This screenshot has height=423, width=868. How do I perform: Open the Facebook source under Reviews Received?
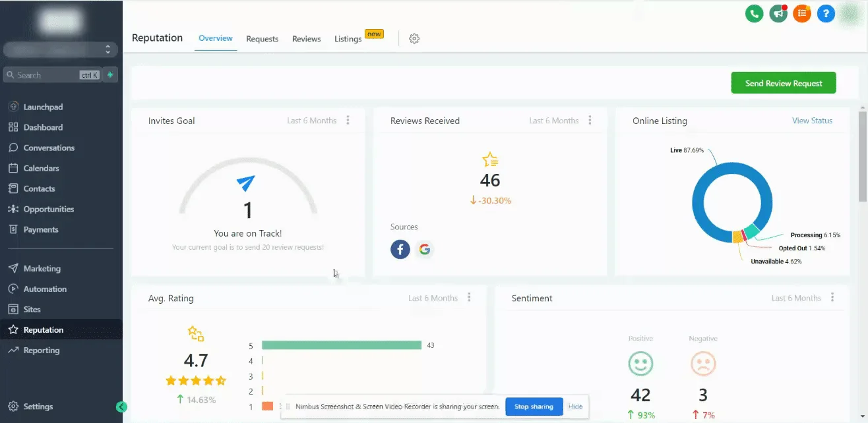coord(400,249)
